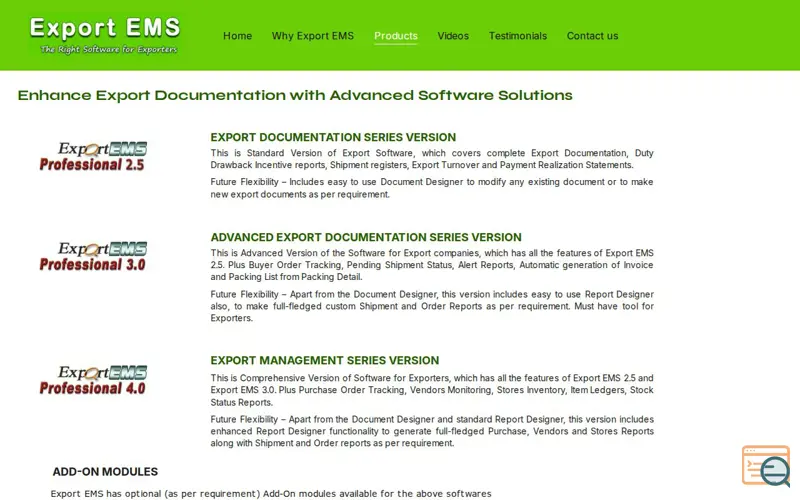Screen dimensions: 800x500
Task: Open the Home menu item
Action: tap(237, 36)
